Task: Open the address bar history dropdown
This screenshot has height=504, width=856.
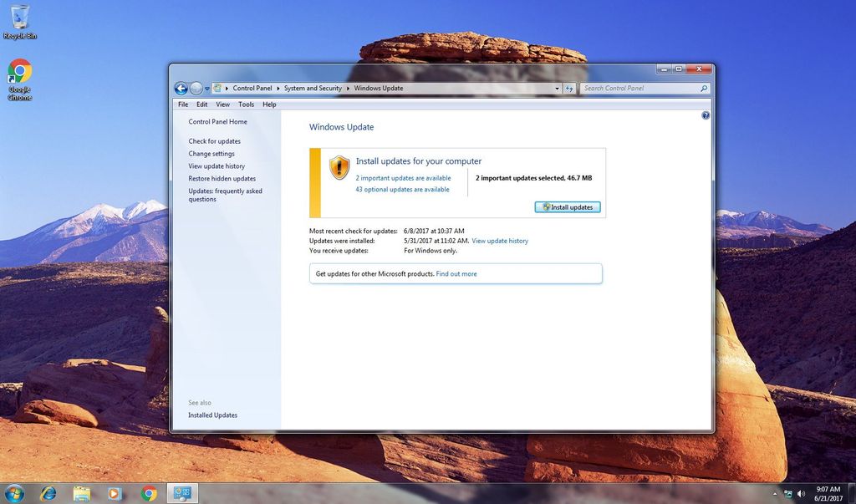Action: tap(557, 88)
